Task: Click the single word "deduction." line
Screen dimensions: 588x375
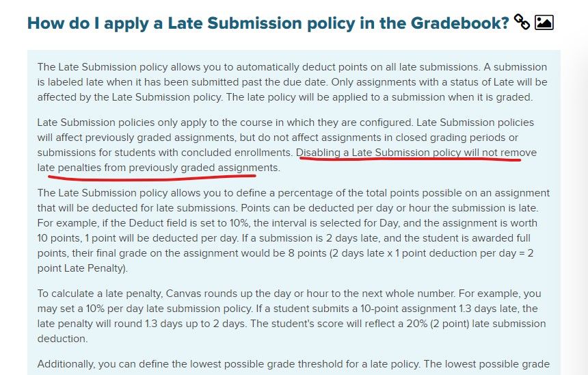Action: [x=63, y=339]
